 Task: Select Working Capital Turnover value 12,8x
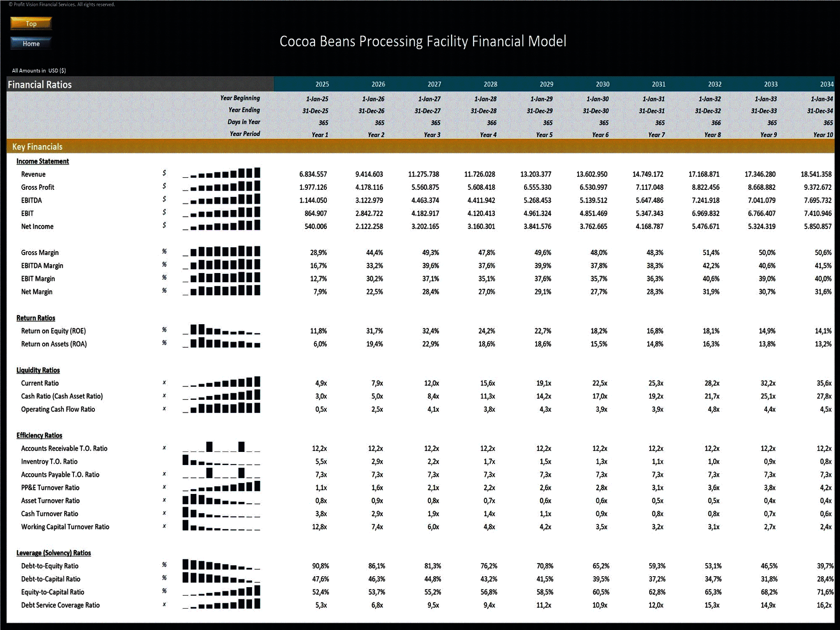tap(319, 527)
